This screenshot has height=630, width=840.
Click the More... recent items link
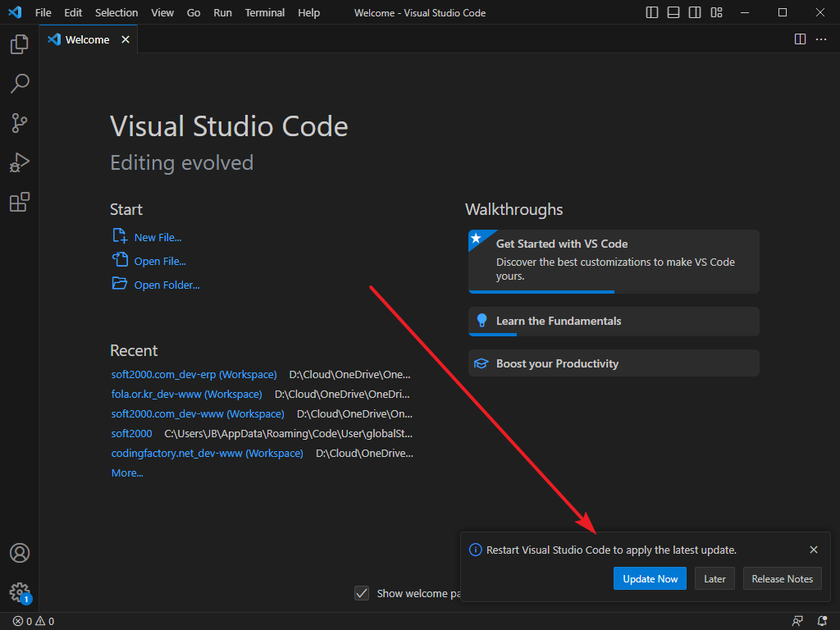(127, 473)
